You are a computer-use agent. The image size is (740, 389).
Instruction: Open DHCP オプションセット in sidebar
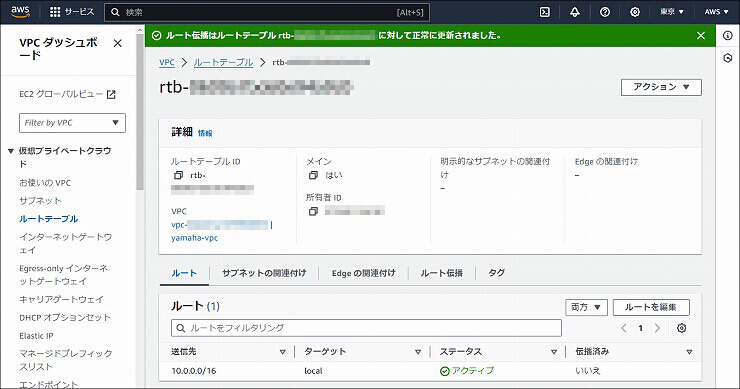click(x=65, y=318)
